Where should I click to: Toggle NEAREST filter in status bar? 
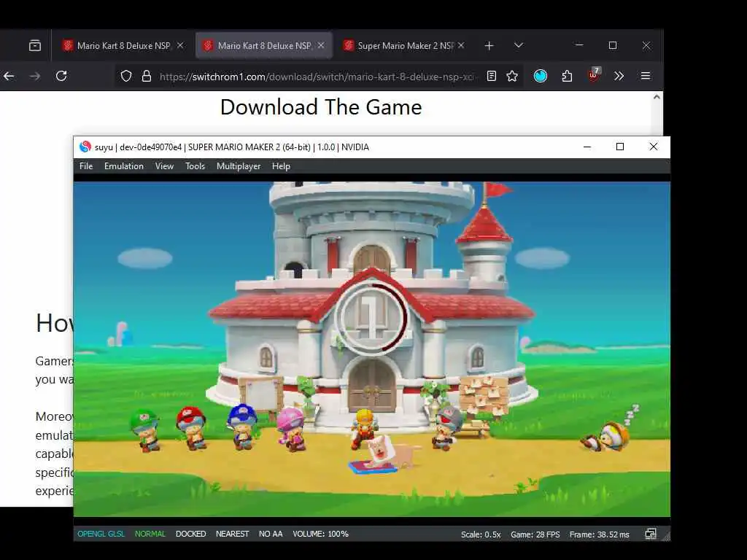233,534
